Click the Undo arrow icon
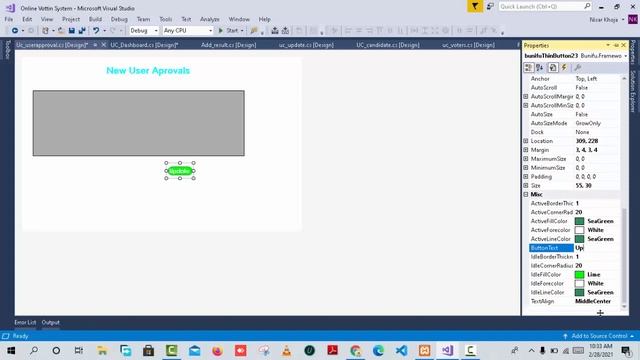 96,31
